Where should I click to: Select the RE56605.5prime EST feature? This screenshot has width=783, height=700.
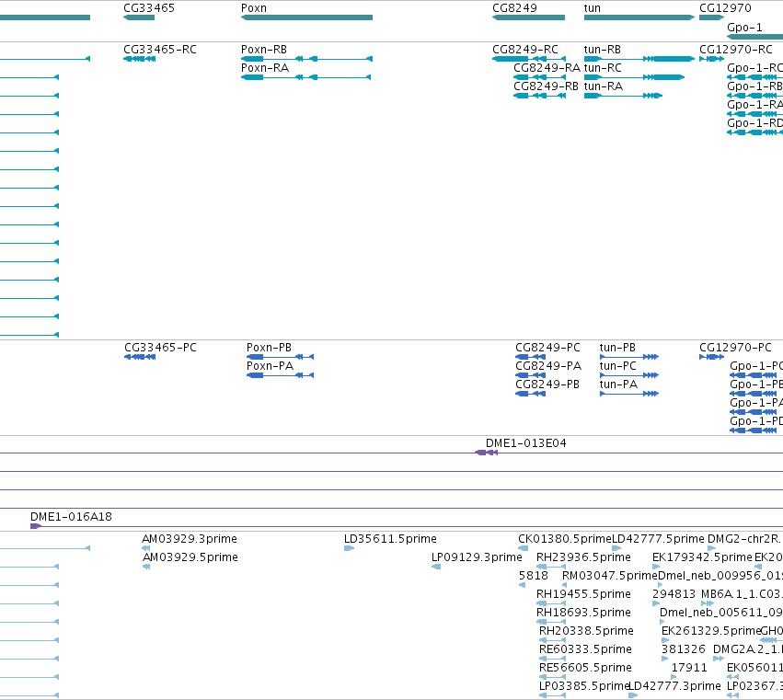click(552, 677)
